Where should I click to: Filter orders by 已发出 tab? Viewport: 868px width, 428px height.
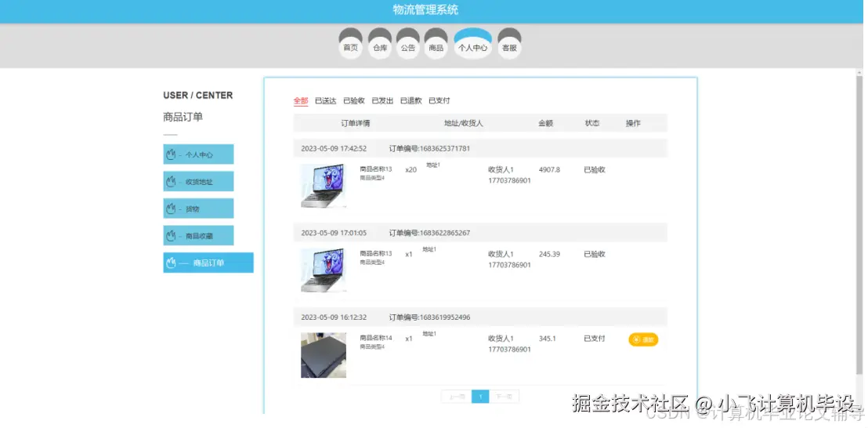382,101
